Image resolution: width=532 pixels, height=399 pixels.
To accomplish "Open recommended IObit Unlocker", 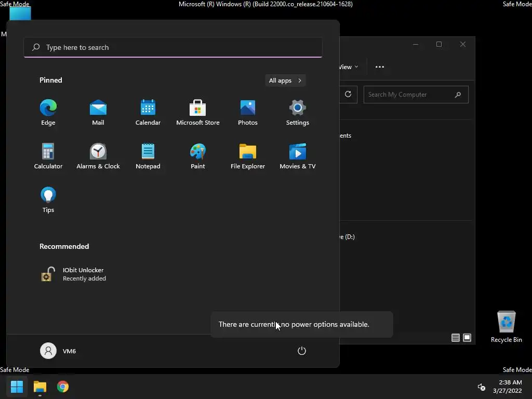I will [74, 274].
